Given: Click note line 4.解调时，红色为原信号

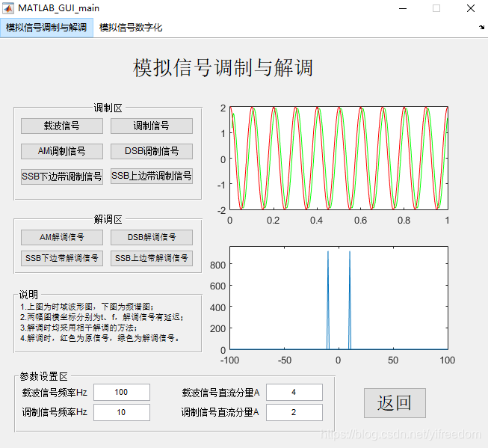Looking at the screenshot, I should [100, 338].
